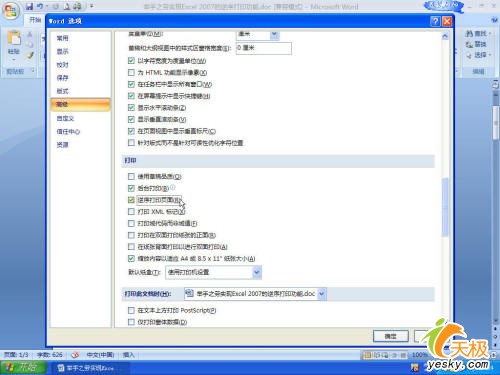Screen dimensions: 500x375
Task: Enable 打印域代码而非域值 checkbox
Action: coord(131,223)
